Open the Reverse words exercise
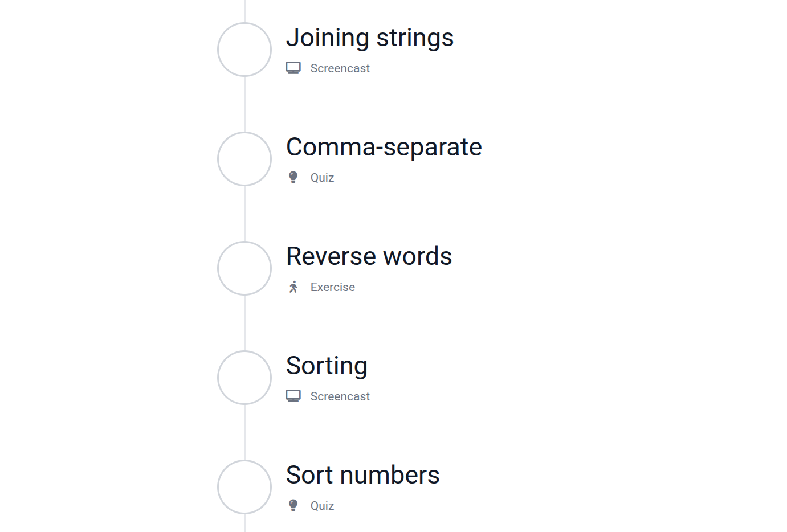787x532 pixels. [369, 256]
